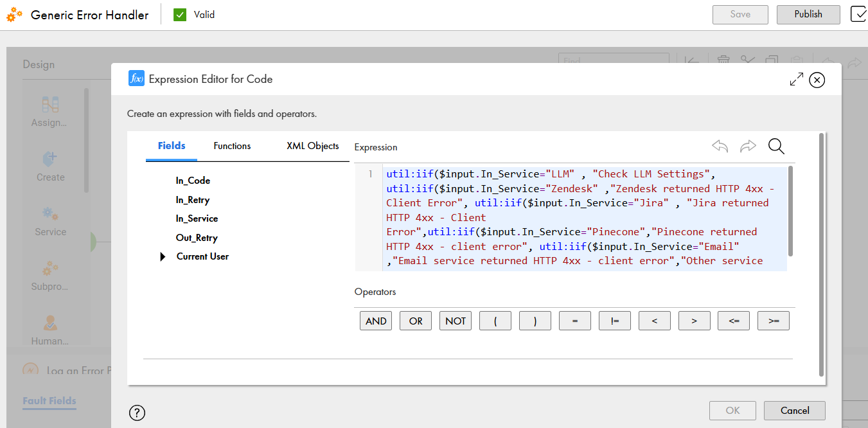
Task: Open the XML Objects tab
Action: (x=313, y=146)
